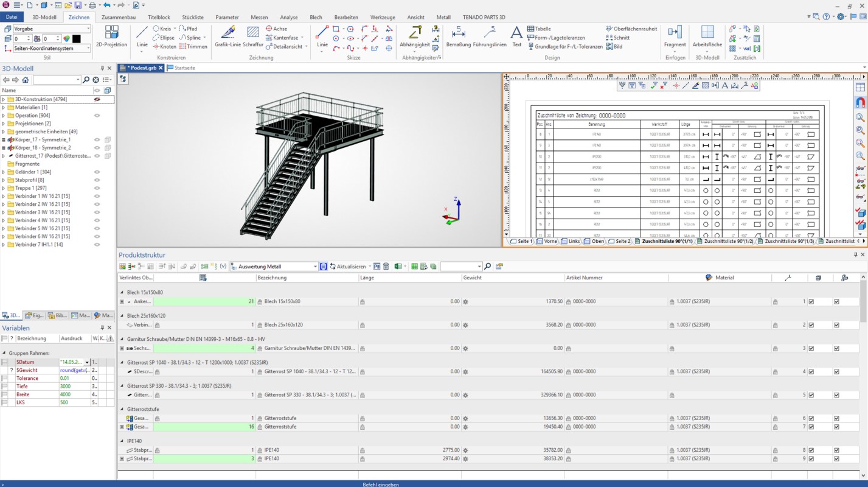Click the red magnet snap icon
868x487 pixels.
860,102
